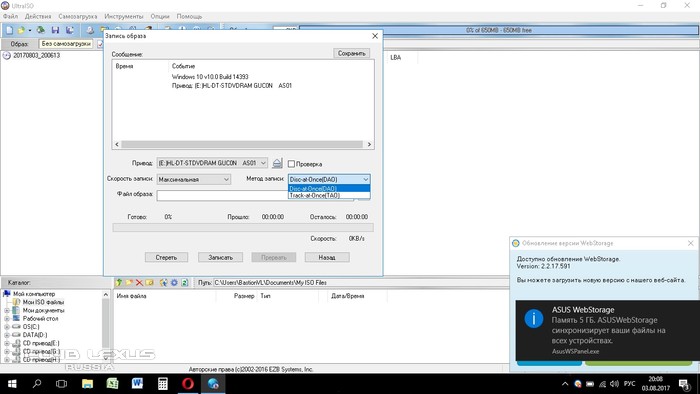Select the 20170803_200613 disc image node

click(x=31, y=56)
